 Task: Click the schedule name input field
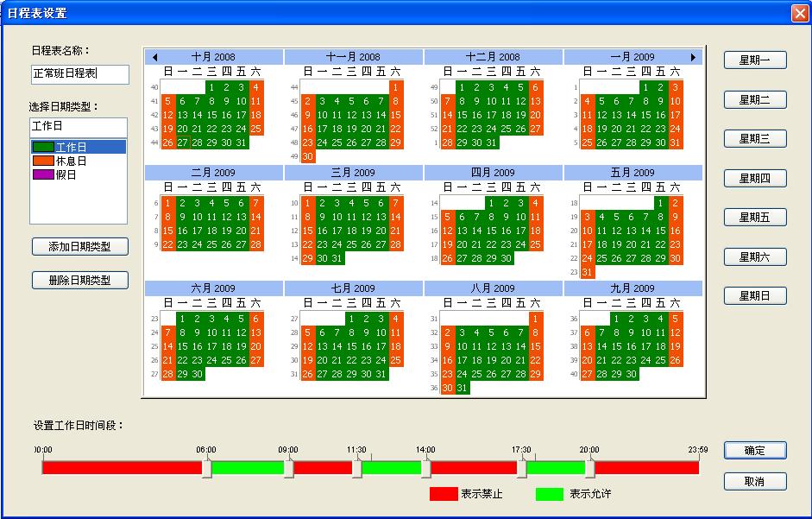coord(79,74)
